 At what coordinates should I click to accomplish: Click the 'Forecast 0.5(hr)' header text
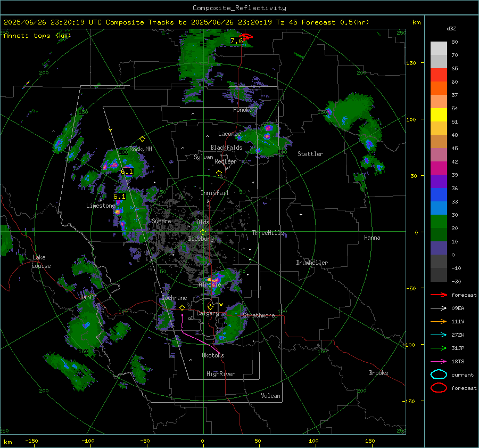tap(335, 22)
